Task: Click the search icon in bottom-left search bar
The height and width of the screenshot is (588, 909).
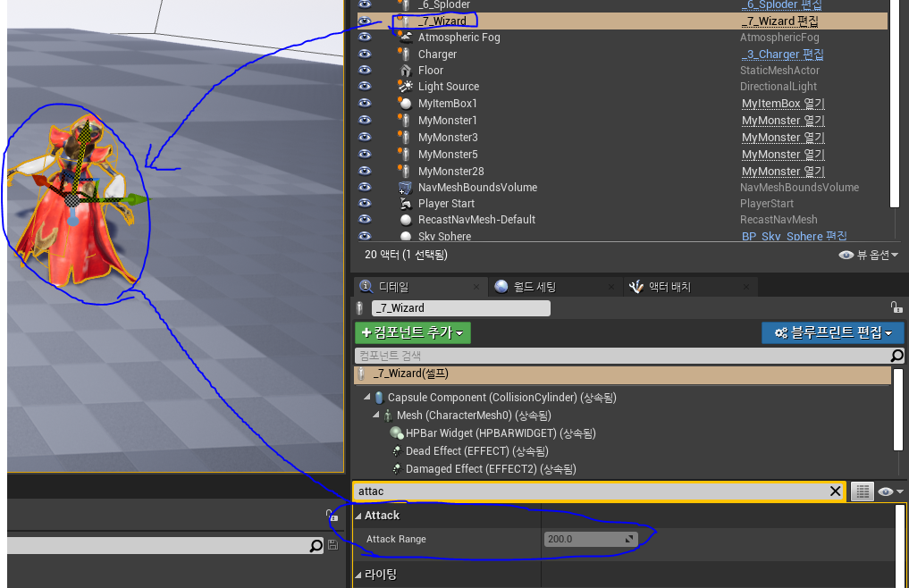Action: tap(316, 546)
